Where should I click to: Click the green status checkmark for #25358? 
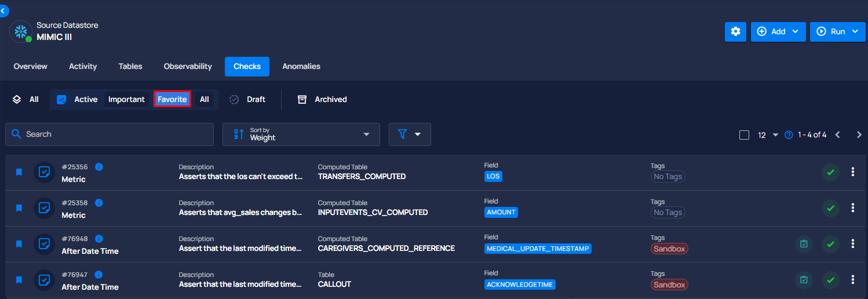click(830, 208)
